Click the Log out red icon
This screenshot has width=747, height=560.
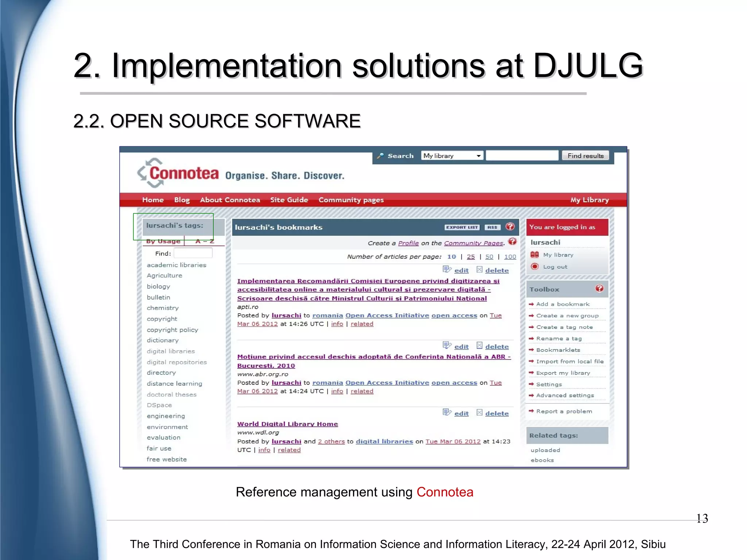tap(535, 266)
